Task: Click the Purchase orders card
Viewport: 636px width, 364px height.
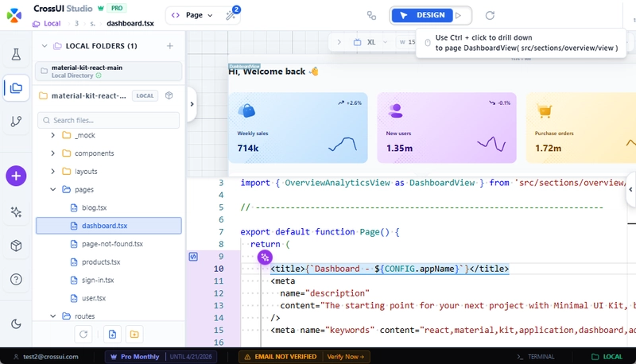Action: coord(581,128)
